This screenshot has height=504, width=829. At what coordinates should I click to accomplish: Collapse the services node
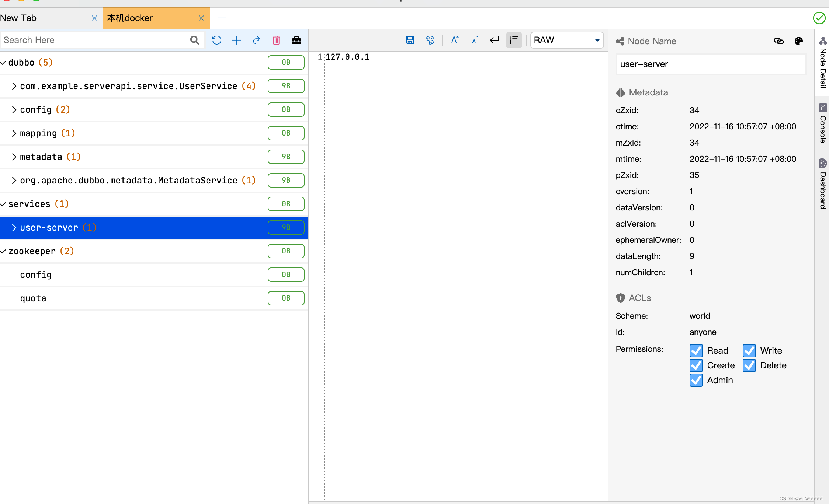[3, 204]
